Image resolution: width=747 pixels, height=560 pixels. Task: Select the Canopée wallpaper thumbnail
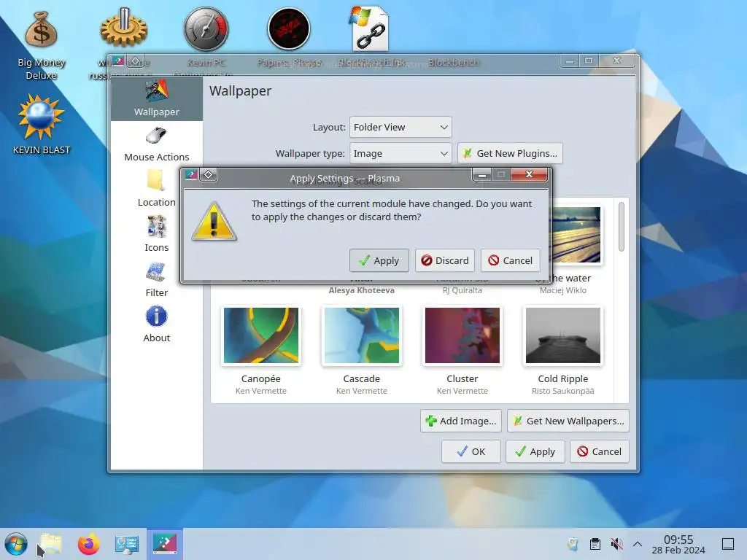coord(261,335)
